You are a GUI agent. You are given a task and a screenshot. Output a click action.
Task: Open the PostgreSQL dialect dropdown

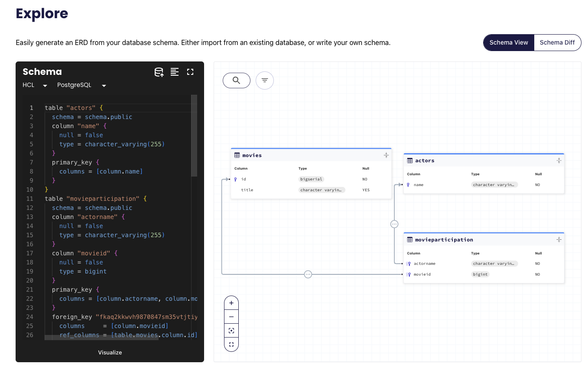(x=81, y=85)
